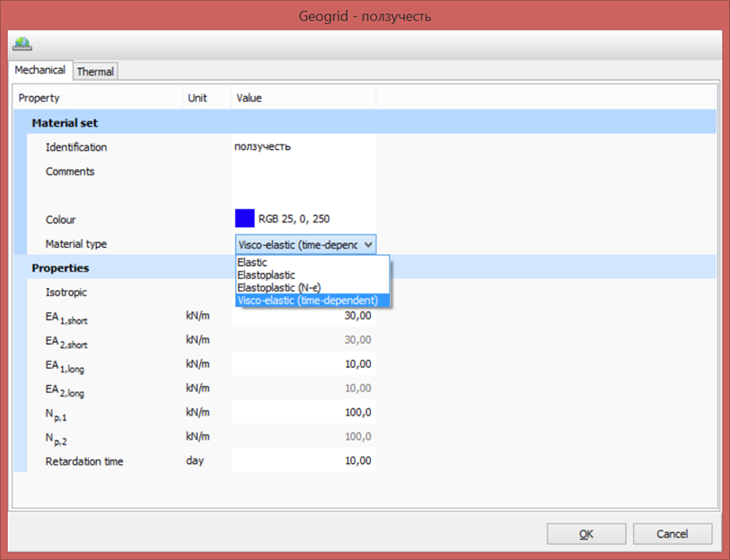Pick Elastoplastic (N-ε) material type
This screenshot has height=560, width=730.
(x=273, y=287)
